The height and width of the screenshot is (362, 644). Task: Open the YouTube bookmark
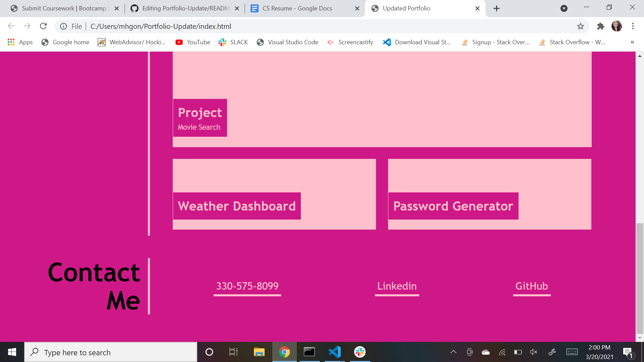(193, 42)
